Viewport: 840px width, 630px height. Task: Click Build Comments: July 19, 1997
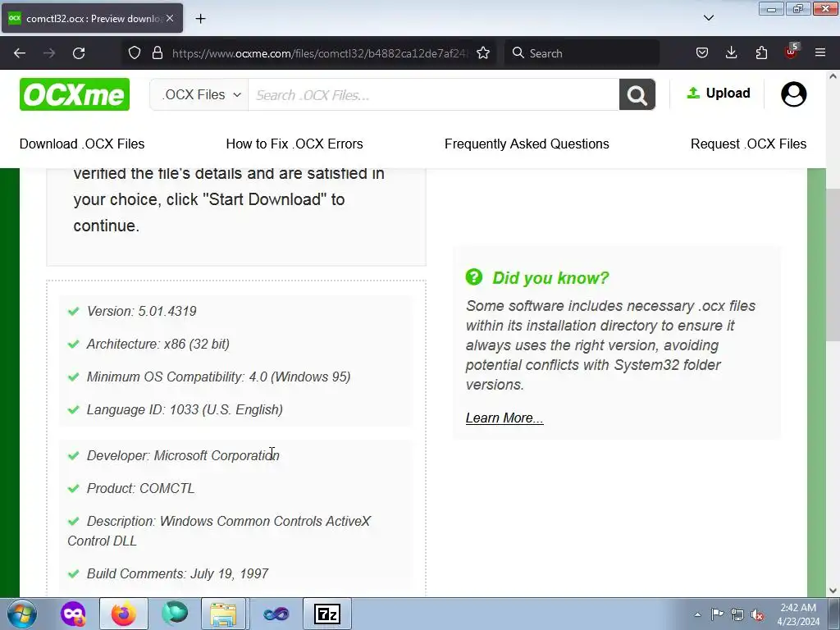point(177,573)
